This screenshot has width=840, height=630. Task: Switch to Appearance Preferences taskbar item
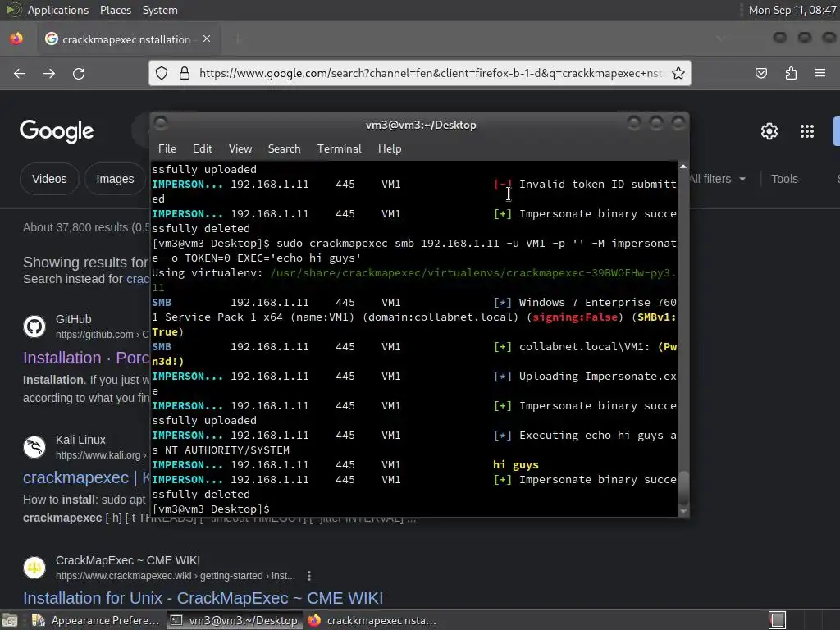pos(97,620)
